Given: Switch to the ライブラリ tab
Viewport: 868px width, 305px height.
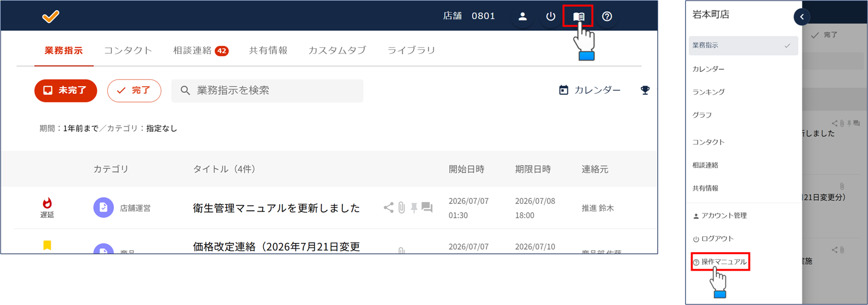Looking at the screenshot, I should [411, 50].
